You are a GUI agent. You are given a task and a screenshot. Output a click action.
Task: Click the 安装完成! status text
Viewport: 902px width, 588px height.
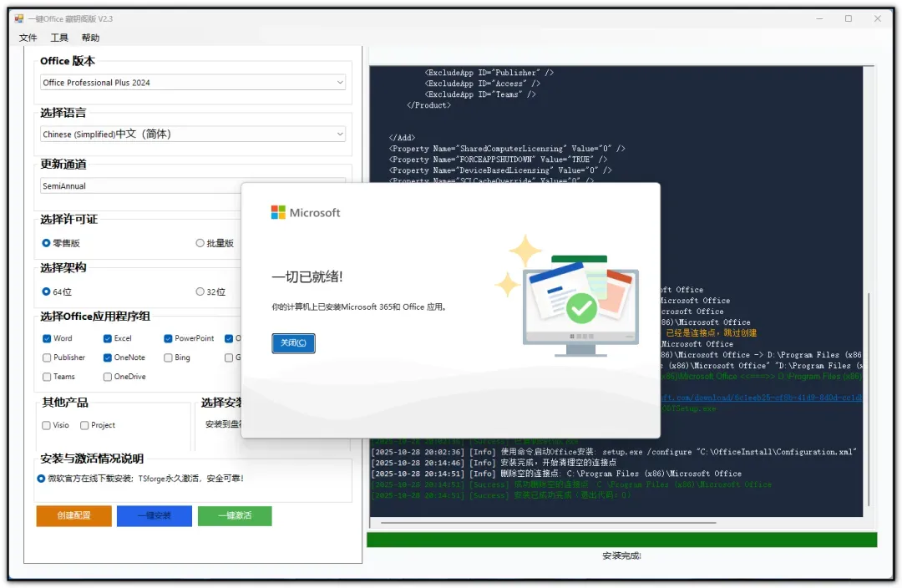(x=622, y=555)
